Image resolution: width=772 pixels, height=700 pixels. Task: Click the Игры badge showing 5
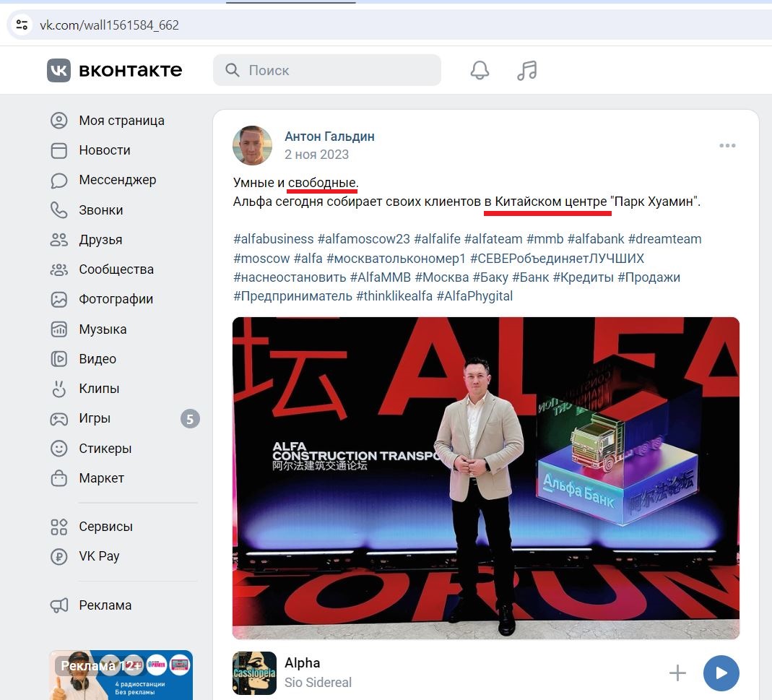coord(190,419)
